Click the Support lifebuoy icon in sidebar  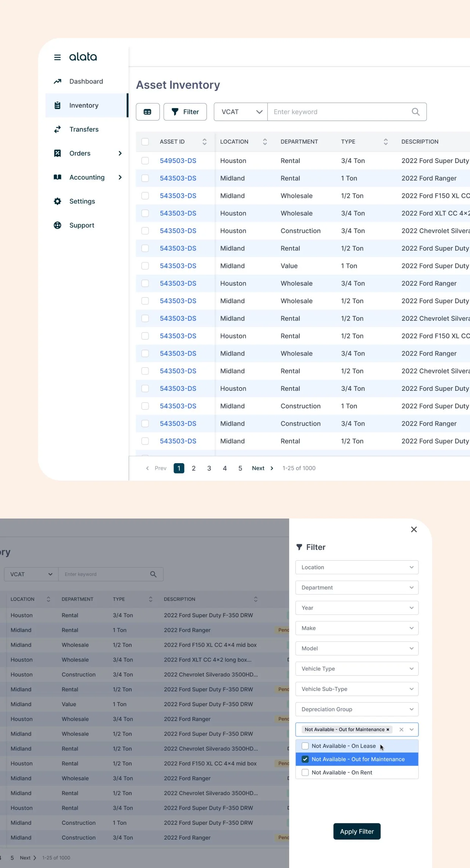pos(57,225)
